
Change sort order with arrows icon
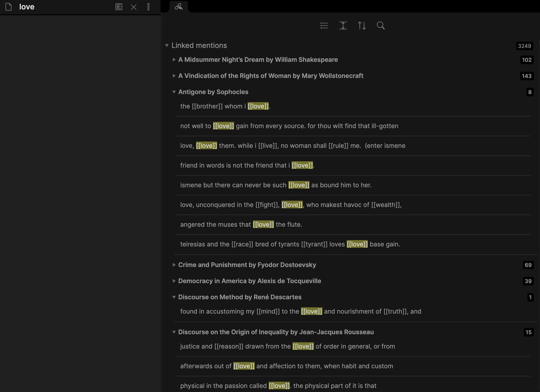362,26
